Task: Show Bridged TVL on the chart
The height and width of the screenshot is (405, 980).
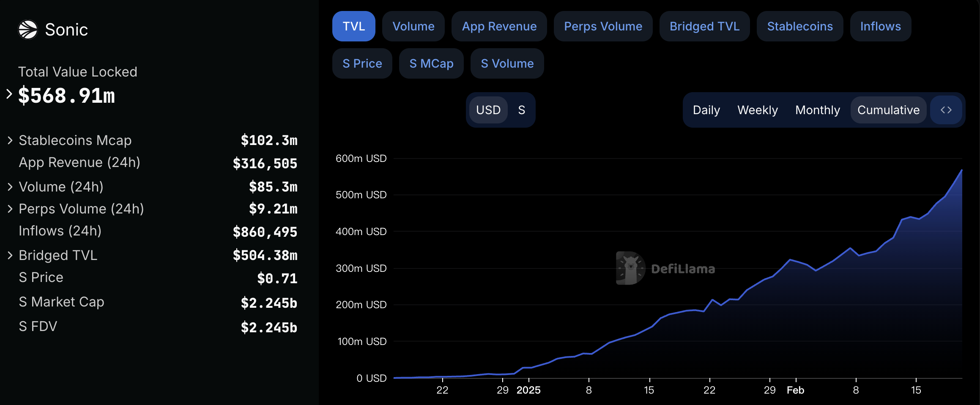Action: tap(704, 26)
